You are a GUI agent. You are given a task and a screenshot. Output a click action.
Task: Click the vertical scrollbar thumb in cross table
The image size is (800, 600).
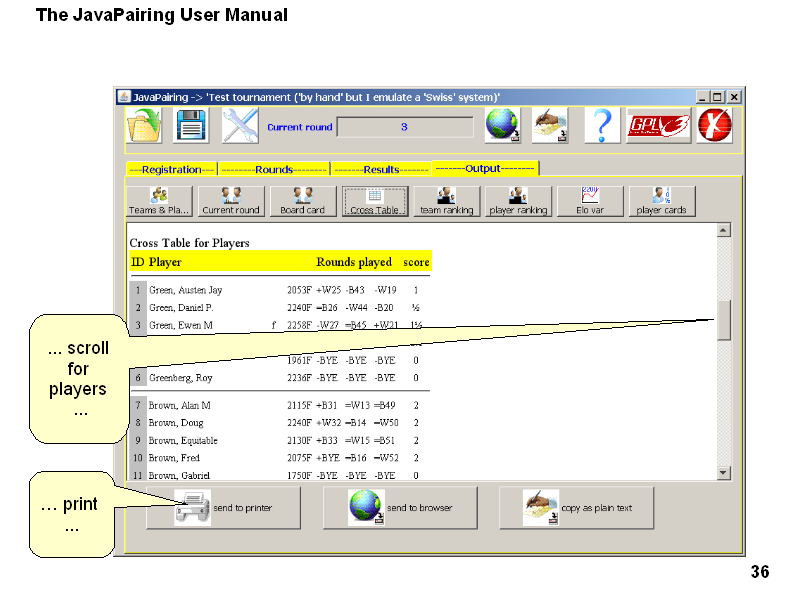[724, 320]
